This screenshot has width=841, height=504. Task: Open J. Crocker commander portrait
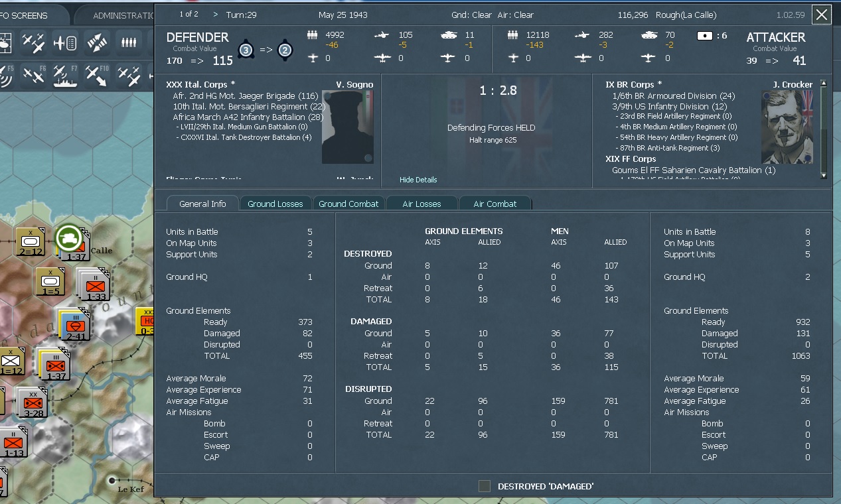(787, 127)
